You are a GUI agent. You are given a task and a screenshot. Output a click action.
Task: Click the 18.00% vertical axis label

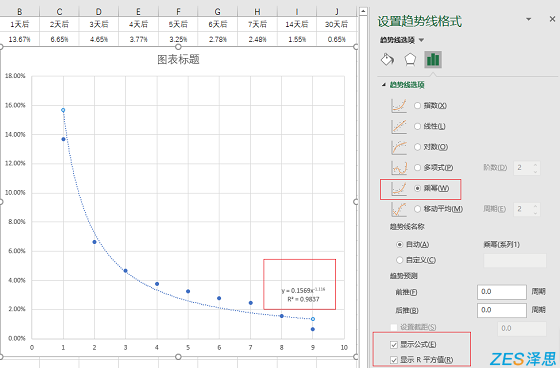click(15, 76)
